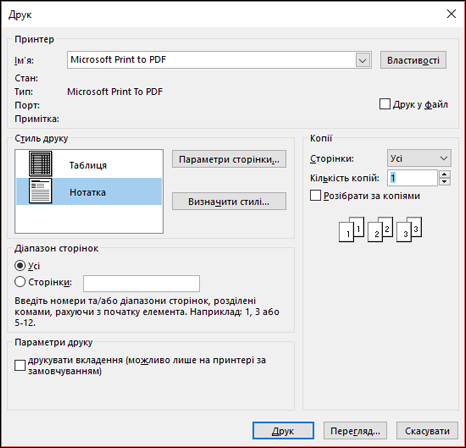Enable Друк у файл checkbox

[385, 104]
